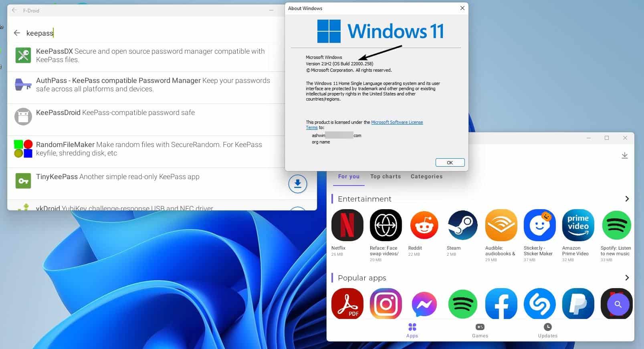This screenshot has height=349, width=644.
Task: Select the Amazon Prime Video icon
Action: click(x=578, y=225)
